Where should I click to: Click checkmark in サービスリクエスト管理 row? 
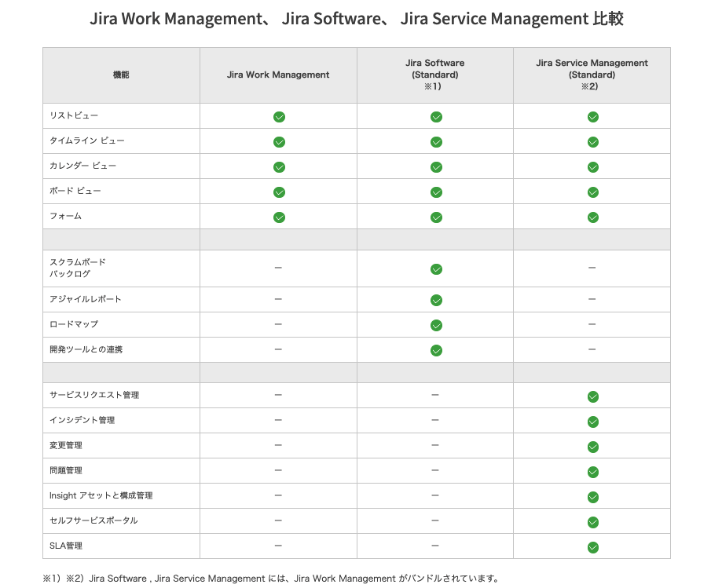(x=593, y=396)
